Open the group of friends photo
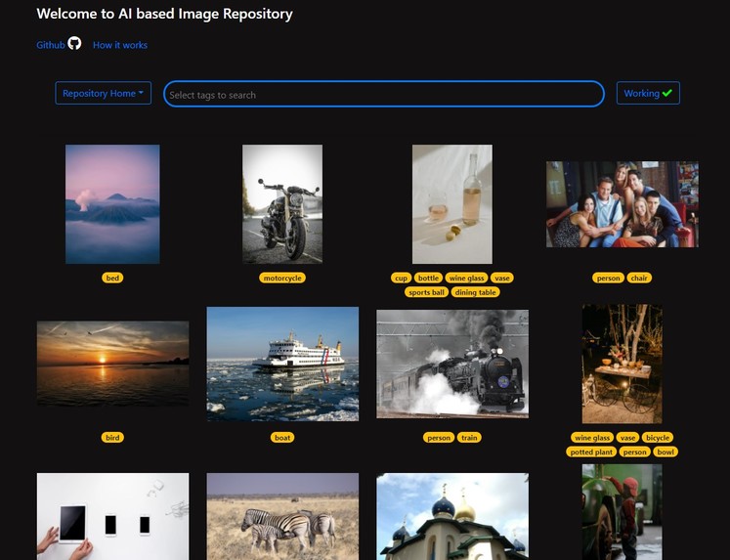 pyautogui.click(x=622, y=204)
